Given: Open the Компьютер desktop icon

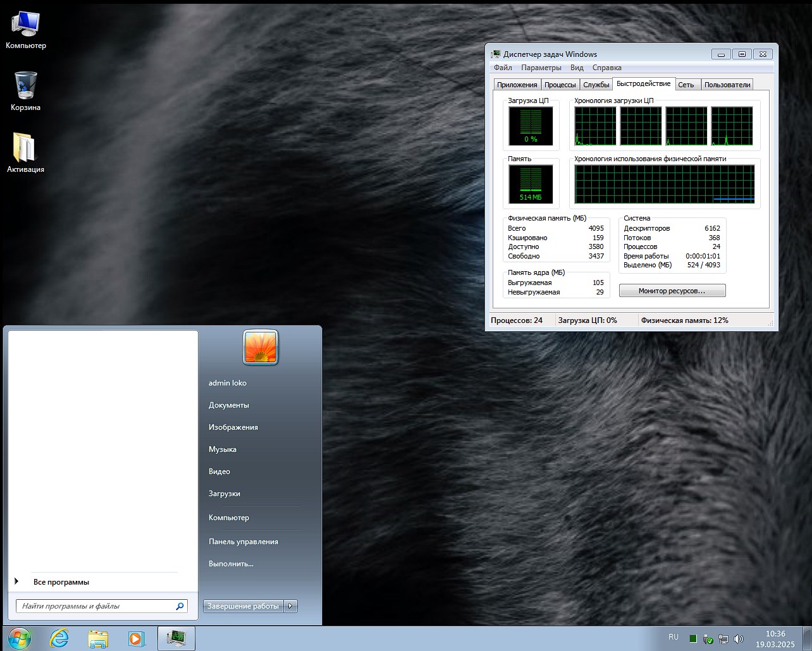Looking at the screenshot, I should [25, 30].
